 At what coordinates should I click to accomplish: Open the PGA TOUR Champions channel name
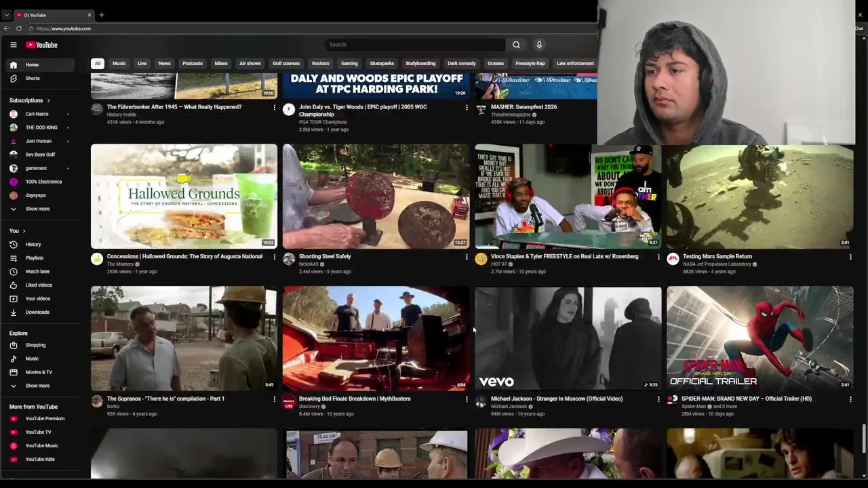click(x=323, y=122)
